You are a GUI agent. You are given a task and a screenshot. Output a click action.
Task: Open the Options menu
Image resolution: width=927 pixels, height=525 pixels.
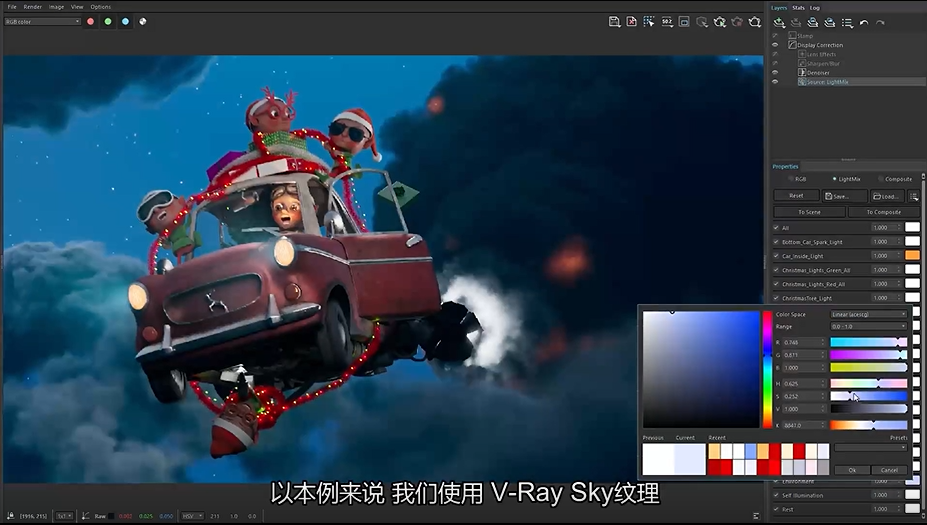coord(101,7)
